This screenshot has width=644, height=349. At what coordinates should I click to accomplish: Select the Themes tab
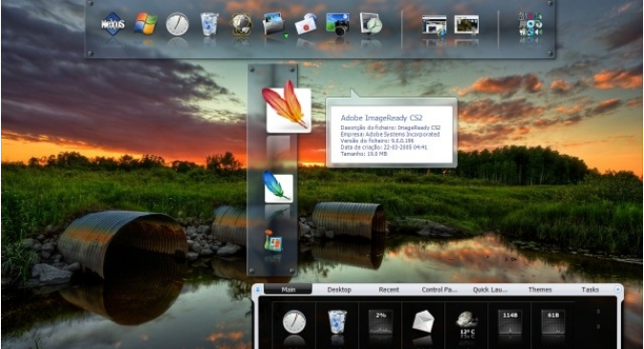coord(540,290)
